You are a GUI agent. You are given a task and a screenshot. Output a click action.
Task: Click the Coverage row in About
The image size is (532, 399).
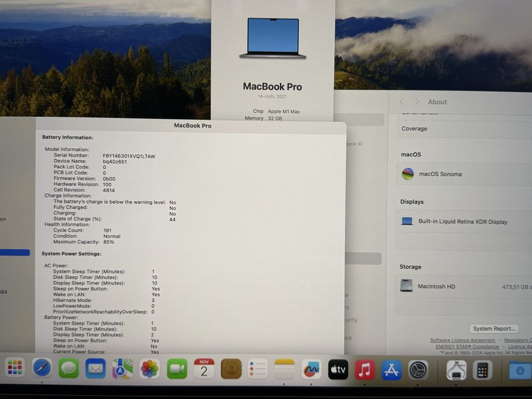pyautogui.click(x=464, y=129)
